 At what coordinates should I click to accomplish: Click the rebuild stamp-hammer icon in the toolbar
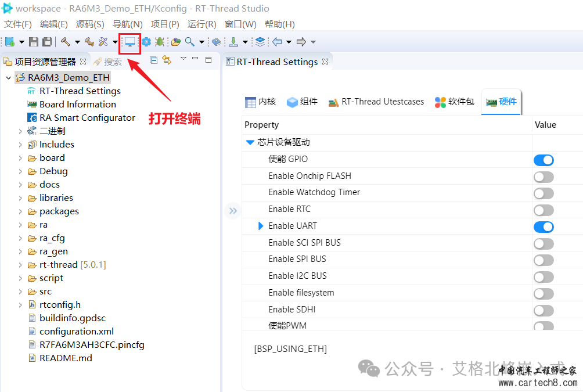pos(89,42)
